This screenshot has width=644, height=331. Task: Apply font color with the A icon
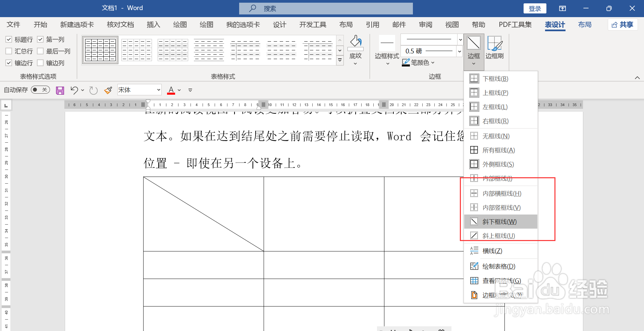(170, 90)
